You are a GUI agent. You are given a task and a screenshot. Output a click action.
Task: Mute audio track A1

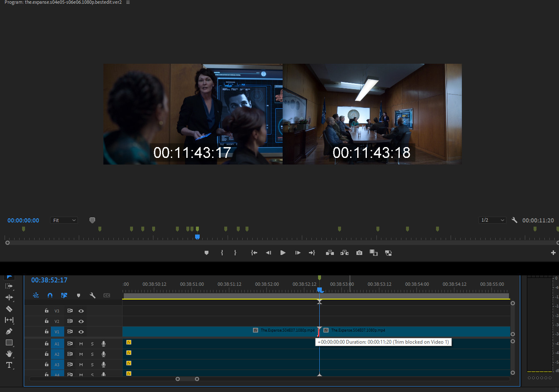(x=81, y=344)
